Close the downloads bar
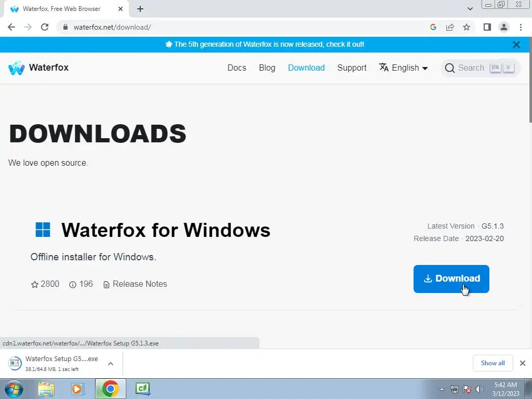Image resolution: width=532 pixels, height=399 pixels. pos(523,363)
